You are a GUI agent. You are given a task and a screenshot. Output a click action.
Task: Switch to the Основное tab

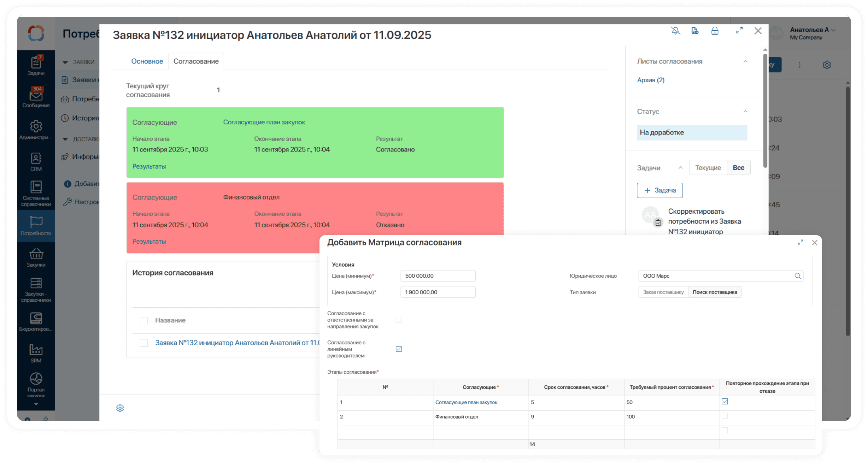147,61
